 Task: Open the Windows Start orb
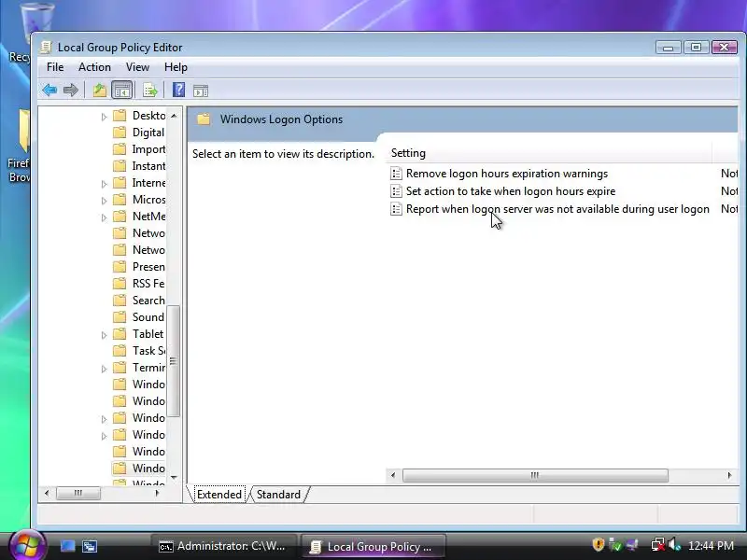click(27, 545)
